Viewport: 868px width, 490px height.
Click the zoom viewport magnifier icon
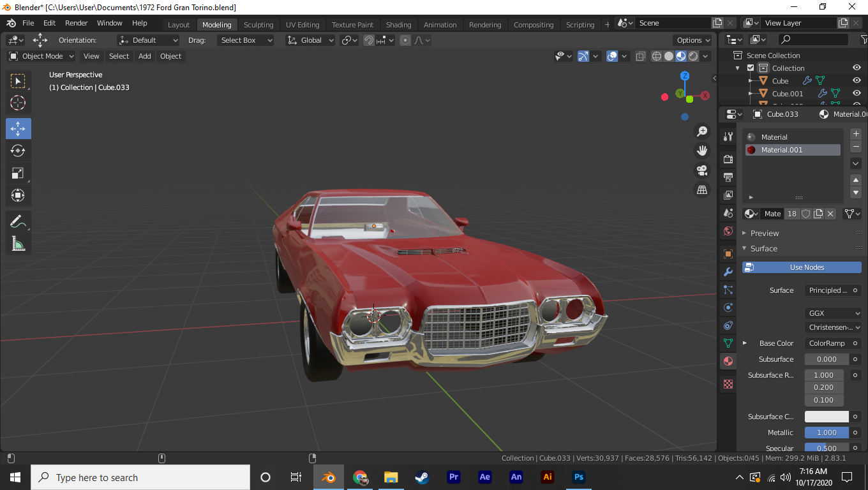702,131
